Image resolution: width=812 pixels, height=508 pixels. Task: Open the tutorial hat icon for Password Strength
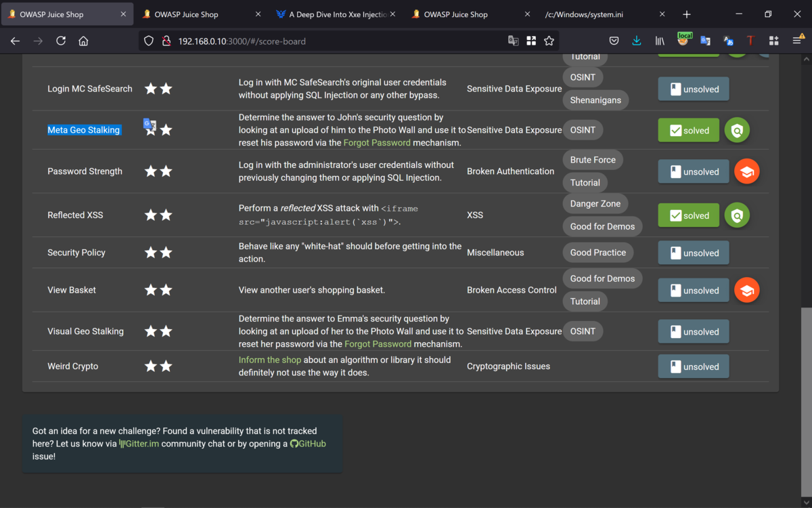pos(747,172)
